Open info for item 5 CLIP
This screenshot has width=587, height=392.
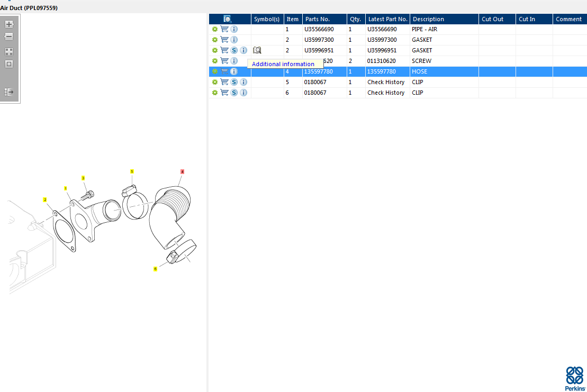(x=243, y=82)
